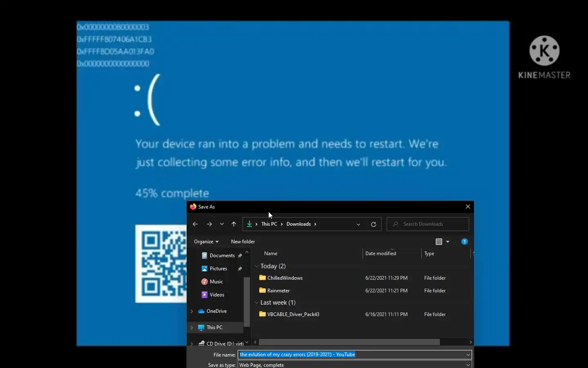588x368 pixels.
Task: Click the pin icon next to Documents
Action: [x=240, y=256]
